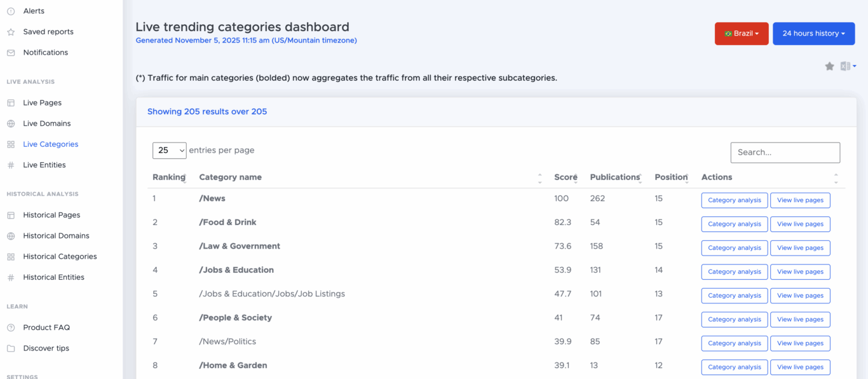Click the Live Entities hash icon
The height and width of the screenshot is (379, 868).
click(11, 165)
